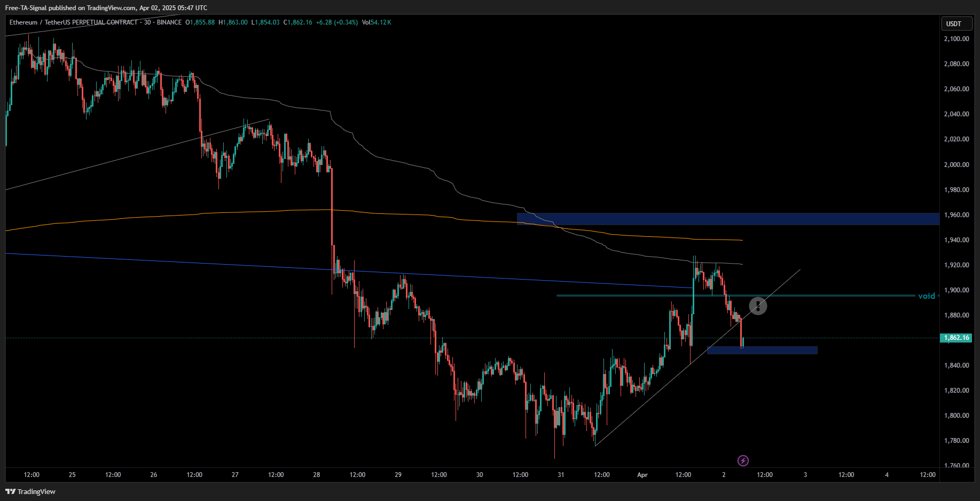Click the 1,940.00 price axis label

[957, 240]
